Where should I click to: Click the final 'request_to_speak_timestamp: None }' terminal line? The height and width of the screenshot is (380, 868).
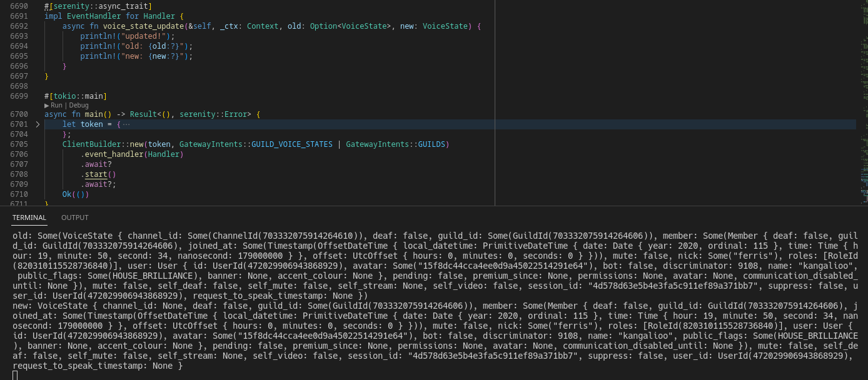coord(98,366)
